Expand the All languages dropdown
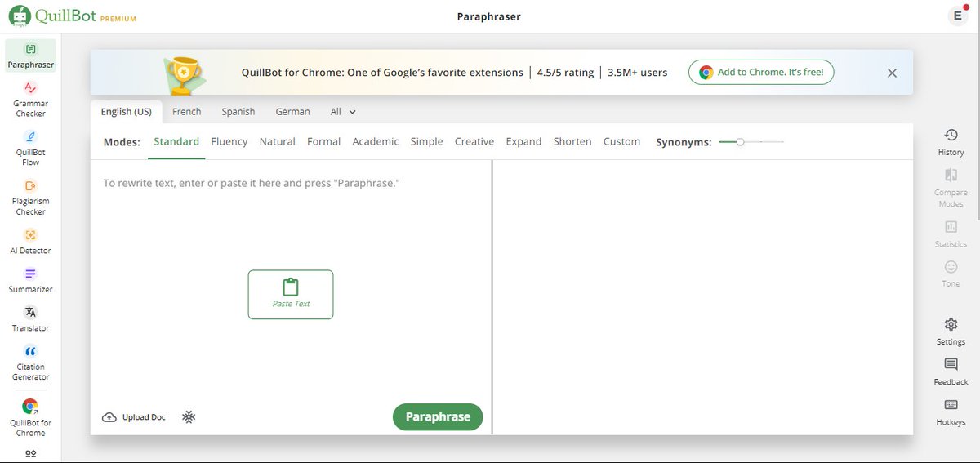Viewport: 980px width, 463px height. tap(343, 112)
